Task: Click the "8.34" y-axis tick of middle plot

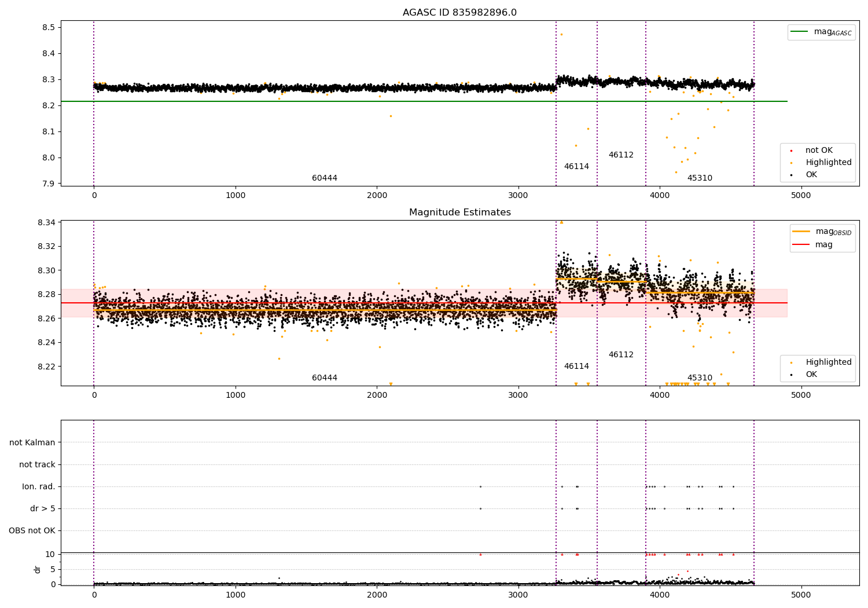Action: [46, 222]
